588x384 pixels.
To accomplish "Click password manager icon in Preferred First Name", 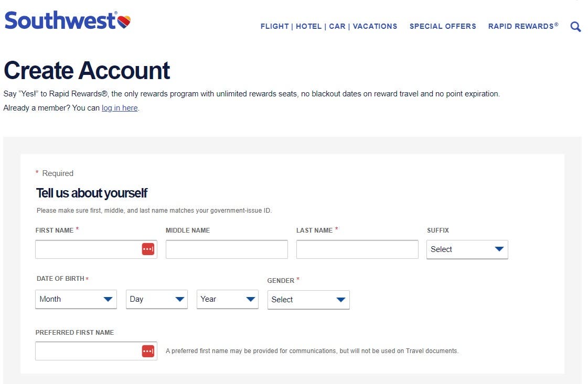I will [148, 351].
